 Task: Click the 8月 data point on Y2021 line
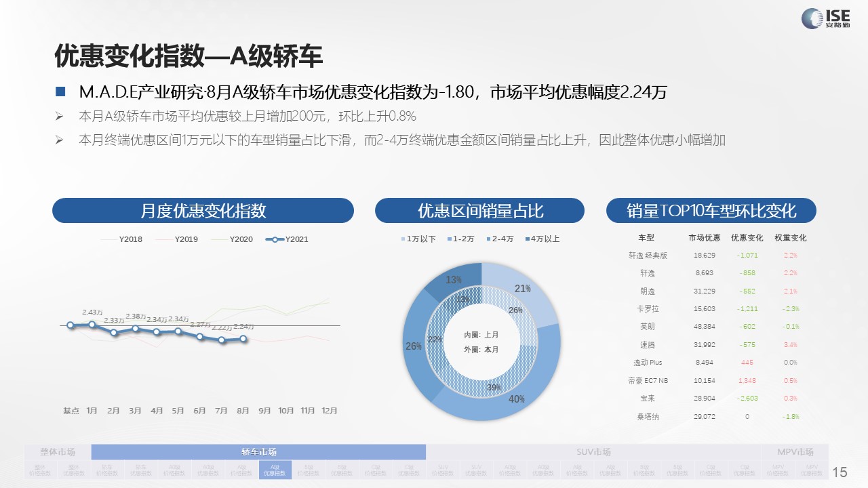243,338
